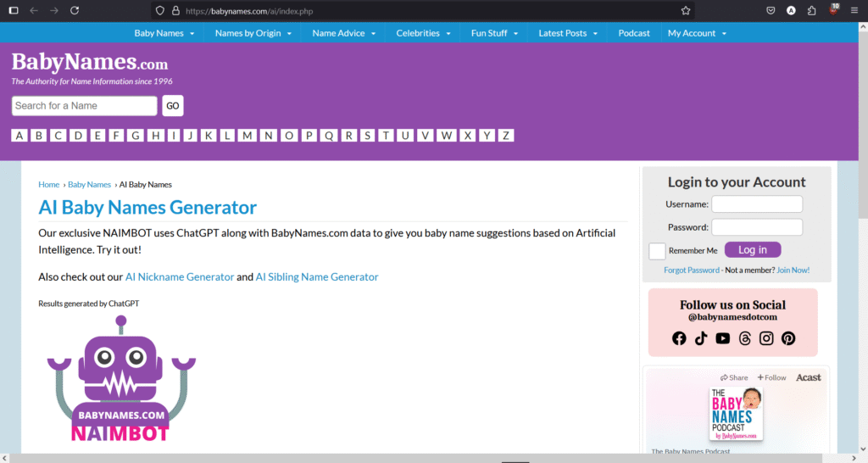This screenshot has width=868, height=463.
Task: Open the Instagram social icon
Action: point(766,338)
